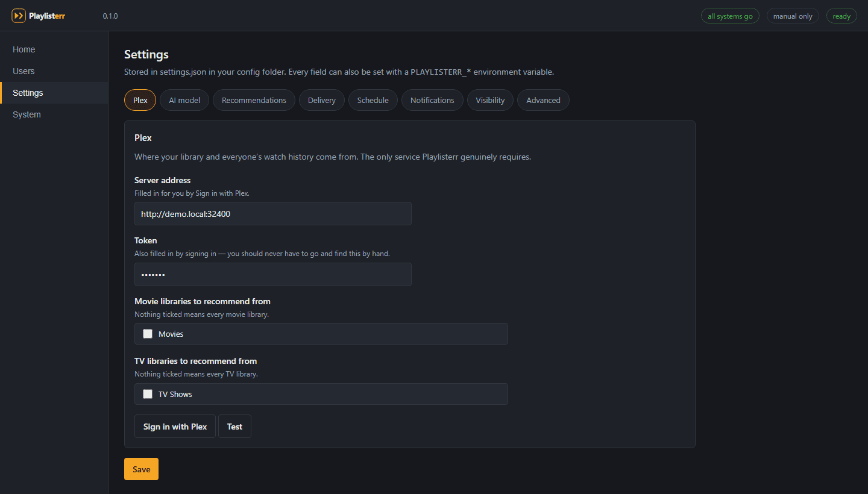Open the Advanced settings tab
Viewport: 868px width, 494px height.
[x=543, y=100]
